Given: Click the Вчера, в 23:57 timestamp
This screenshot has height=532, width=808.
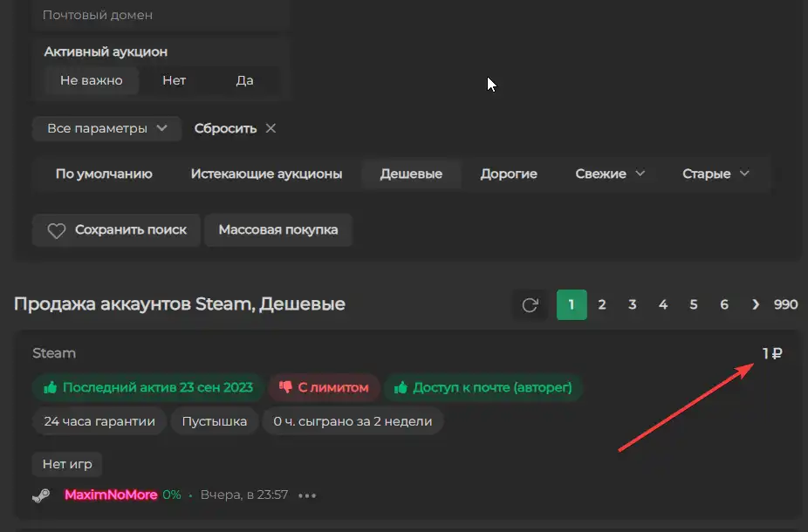Looking at the screenshot, I should tap(244, 494).
